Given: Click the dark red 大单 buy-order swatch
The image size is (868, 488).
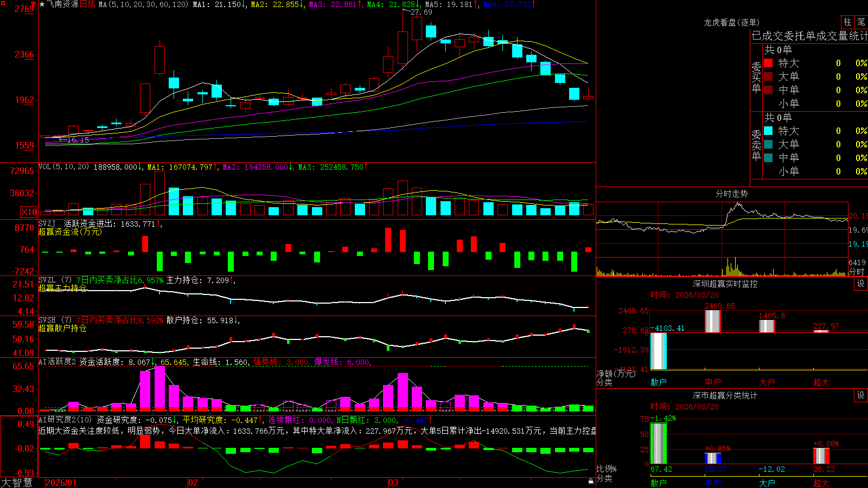Looking at the screenshot, I should (x=768, y=76).
